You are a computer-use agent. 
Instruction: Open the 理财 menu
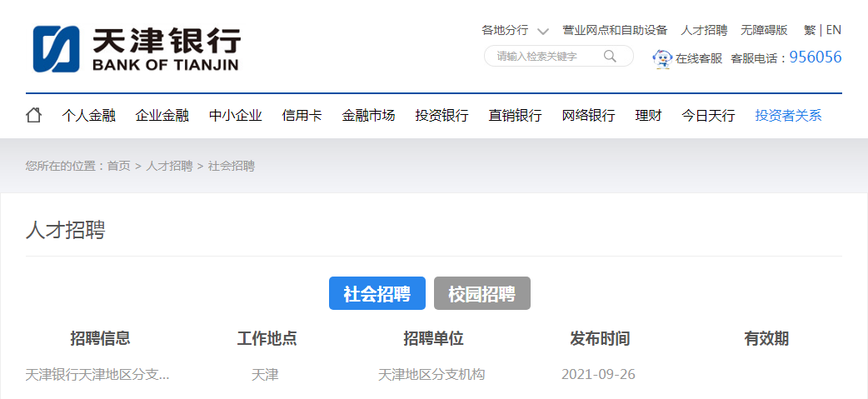coord(648,116)
